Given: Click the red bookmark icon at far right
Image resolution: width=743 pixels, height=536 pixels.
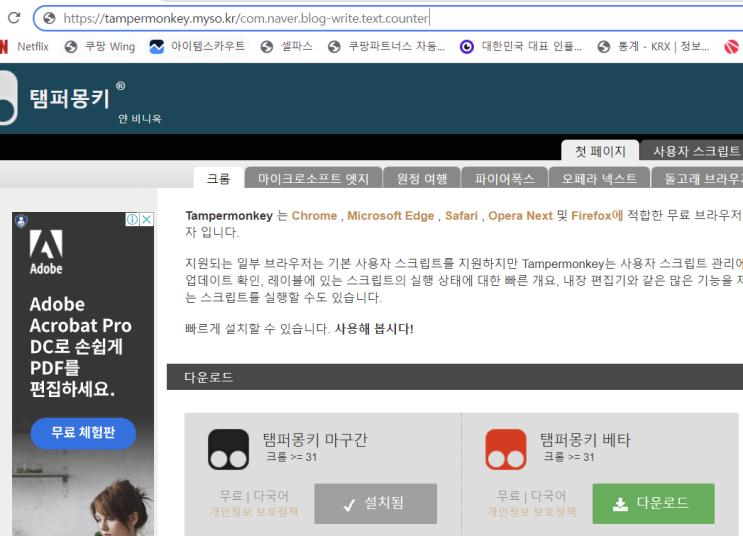Looking at the screenshot, I should (731, 46).
